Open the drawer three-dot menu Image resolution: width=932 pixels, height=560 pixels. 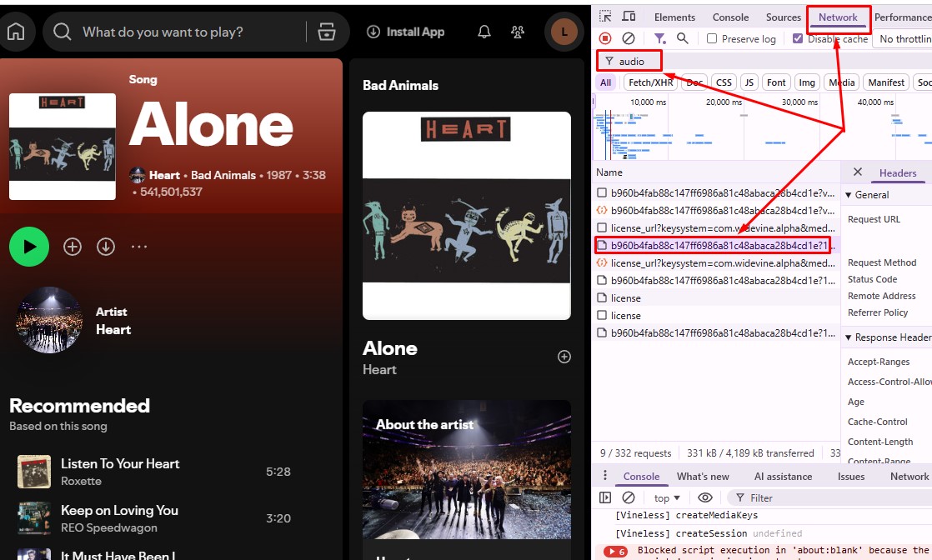pos(605,476)
